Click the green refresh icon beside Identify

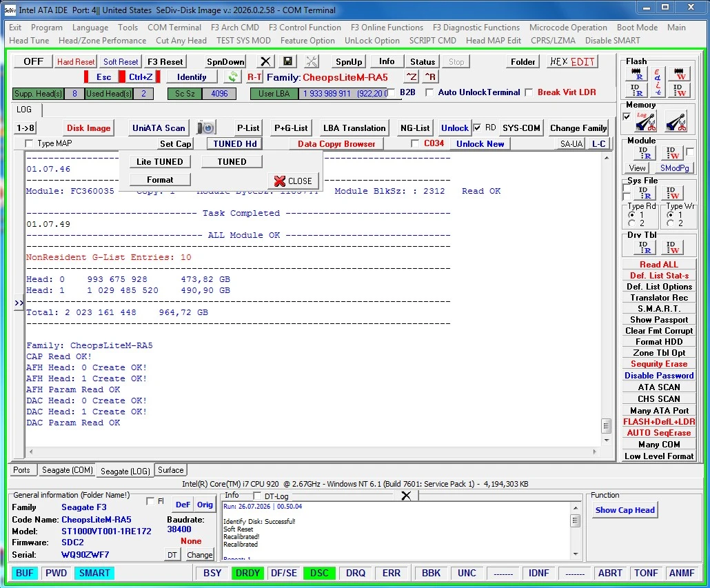pyautogui.click(x=233, y=77)
